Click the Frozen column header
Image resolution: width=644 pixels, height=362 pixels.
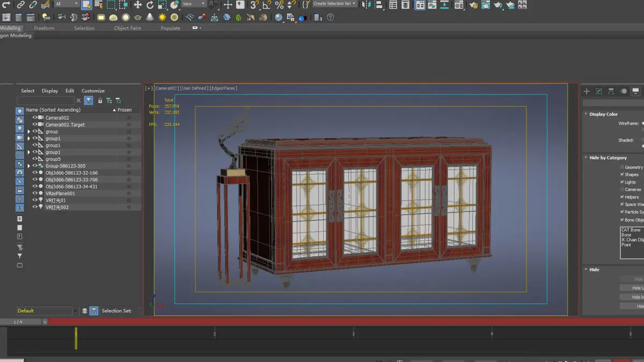(125, 110)
